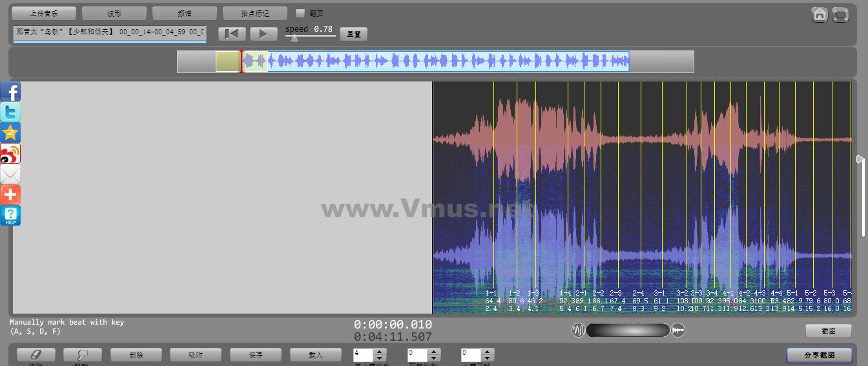Share to Sina Weibo icon
The image size is (868, 366).
[x=10, y=153]
